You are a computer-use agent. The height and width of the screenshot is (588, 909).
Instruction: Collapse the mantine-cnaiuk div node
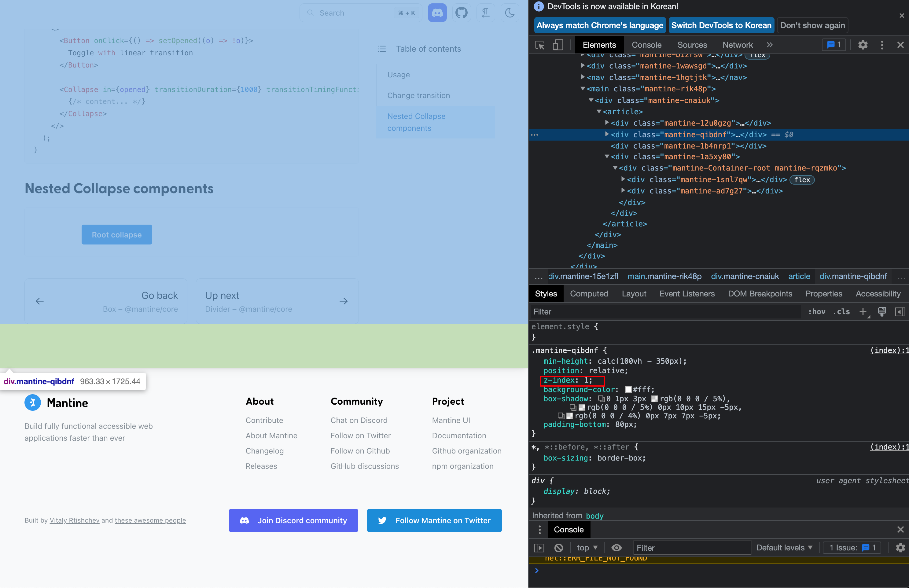coord(591,100)
